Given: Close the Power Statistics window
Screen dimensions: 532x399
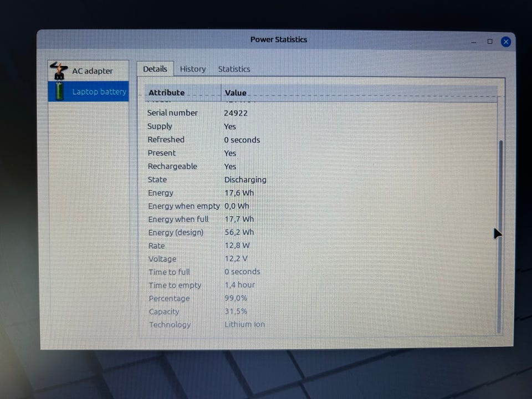Looking at the screenshot, I should pyautogui.click(x=506, y=42).
